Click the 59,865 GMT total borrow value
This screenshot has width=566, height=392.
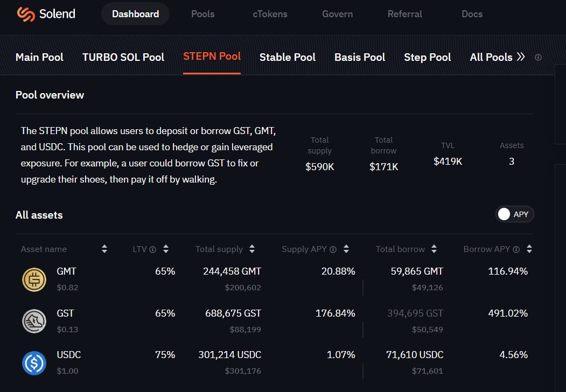417,271
